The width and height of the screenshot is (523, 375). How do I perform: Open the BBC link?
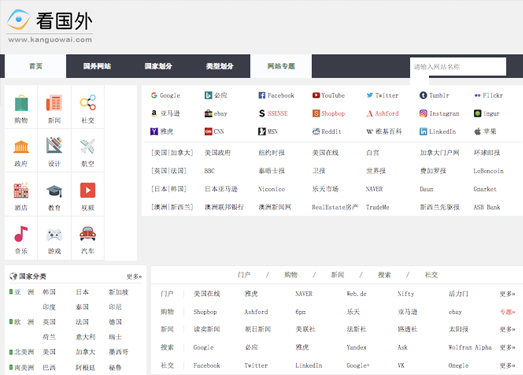(209, 171)
